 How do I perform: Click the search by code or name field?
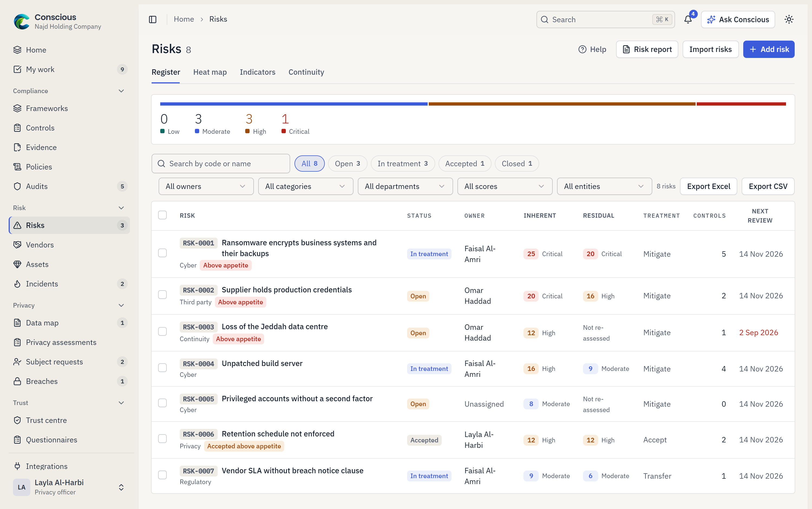pos(221,164)
